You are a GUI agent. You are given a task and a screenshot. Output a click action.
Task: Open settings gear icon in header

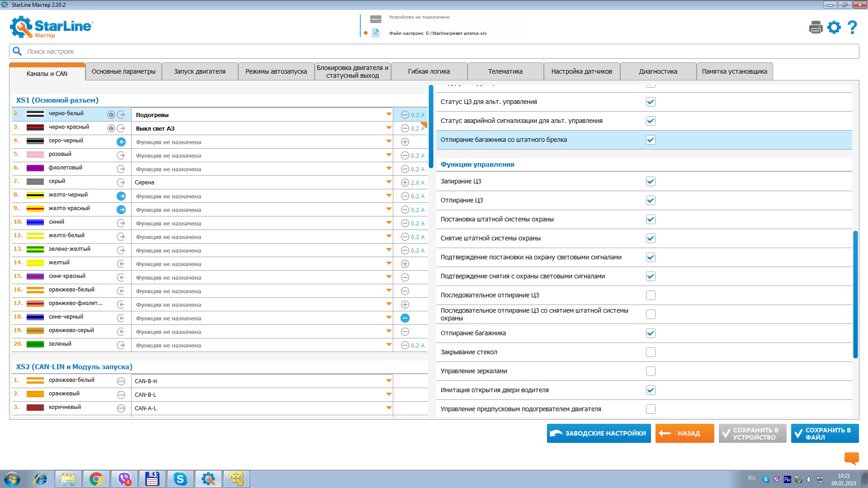(x=834, y=28)
